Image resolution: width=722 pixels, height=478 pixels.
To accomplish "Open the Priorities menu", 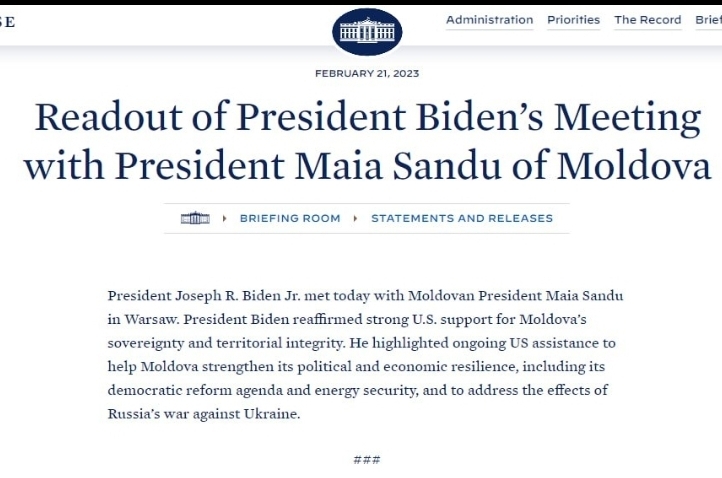I will click(573, 20).
